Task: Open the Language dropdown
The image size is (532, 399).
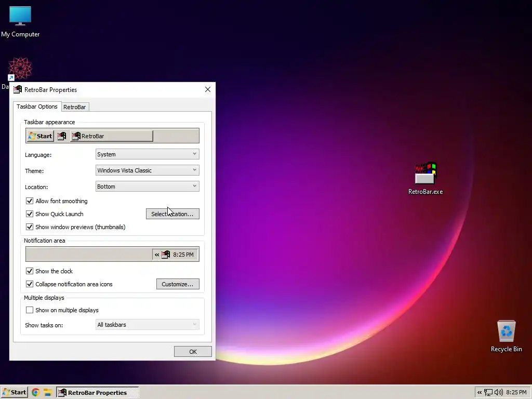Action: [147, 154]
